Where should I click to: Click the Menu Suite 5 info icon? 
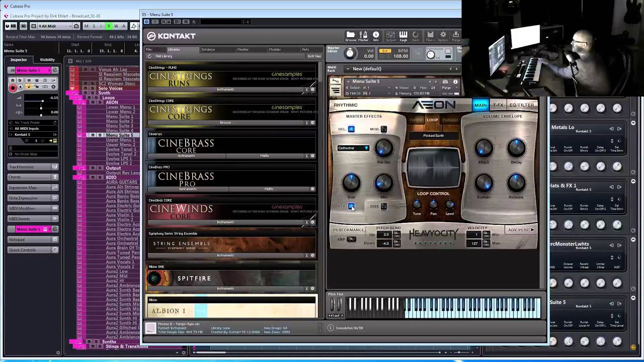point(455,81)
